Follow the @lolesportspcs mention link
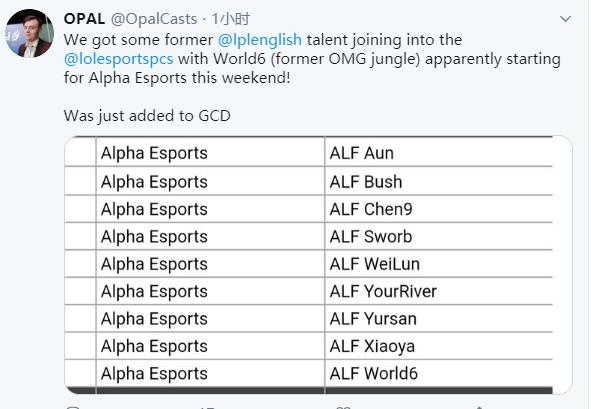Image resolution: width=591 pixels, height=409 pixels. (119, 59)
